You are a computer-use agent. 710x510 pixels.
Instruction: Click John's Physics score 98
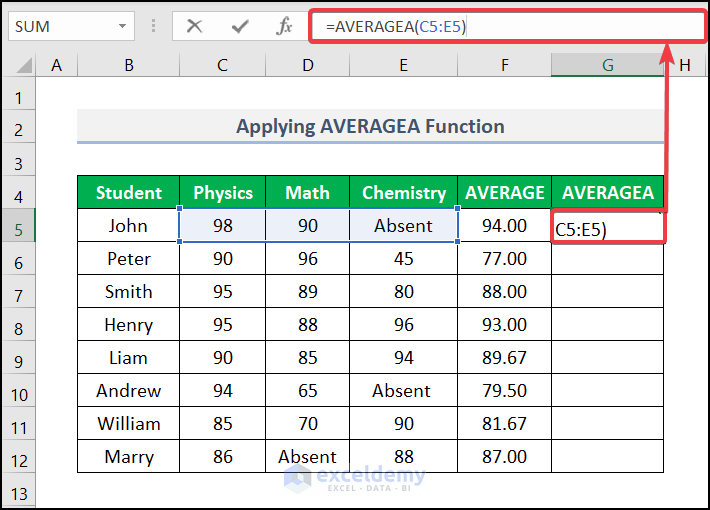point(222,225)
